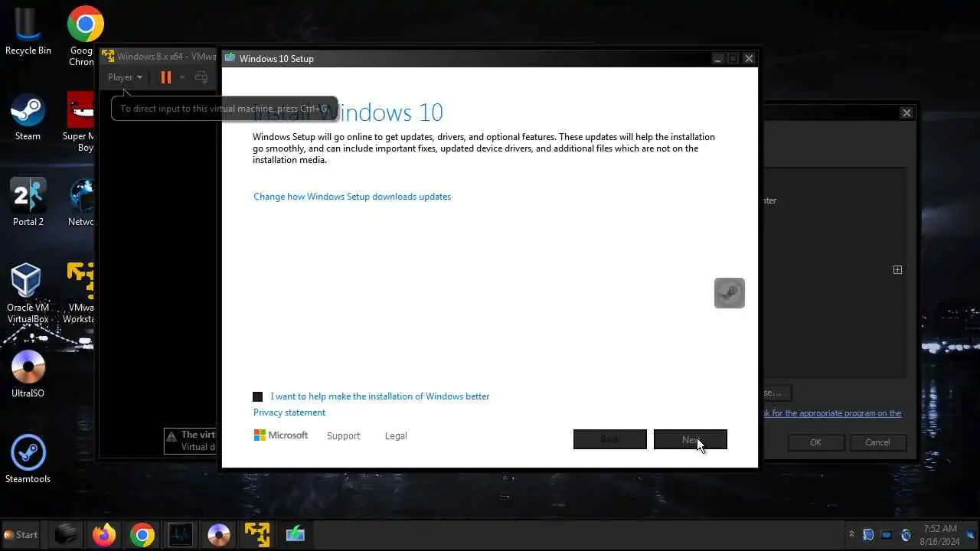
Task: Click OK in the background dialog
Action: point(815,442)
